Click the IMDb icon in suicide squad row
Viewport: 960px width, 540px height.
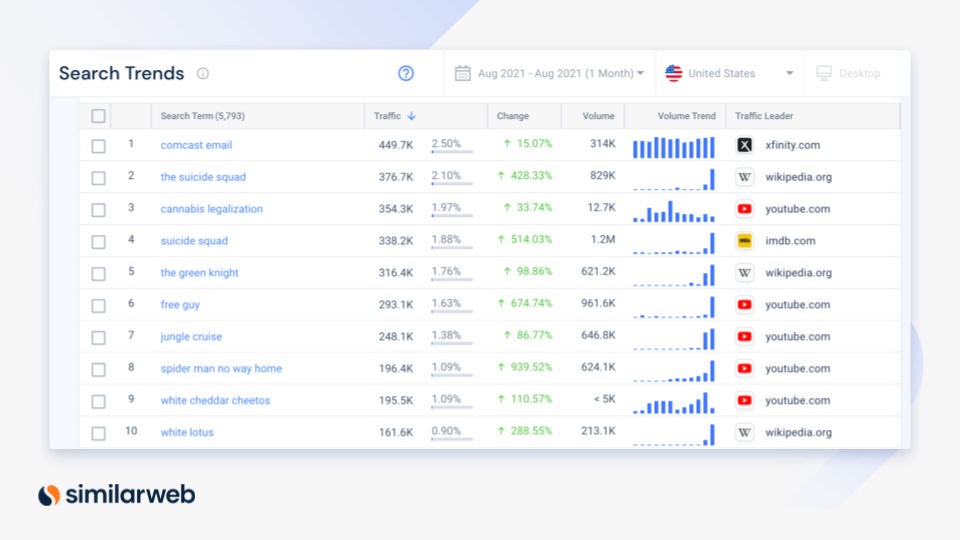(x=745, y=241)
